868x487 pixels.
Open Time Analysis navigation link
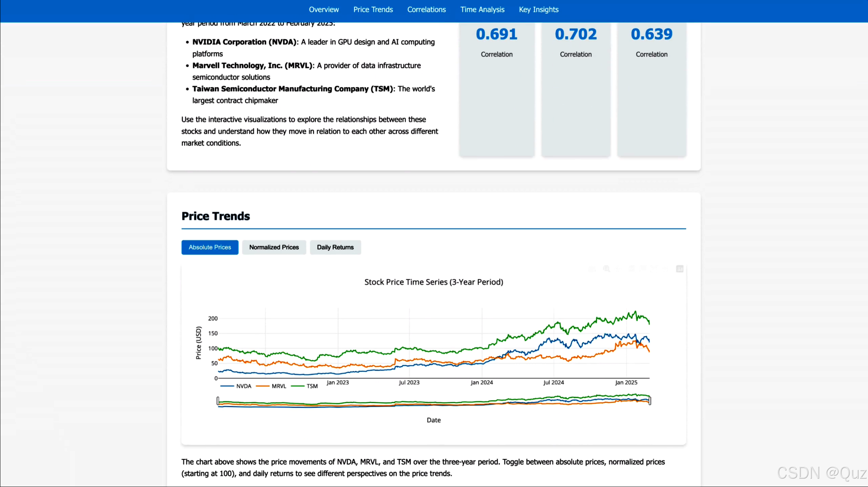click(x=482, y=10)
